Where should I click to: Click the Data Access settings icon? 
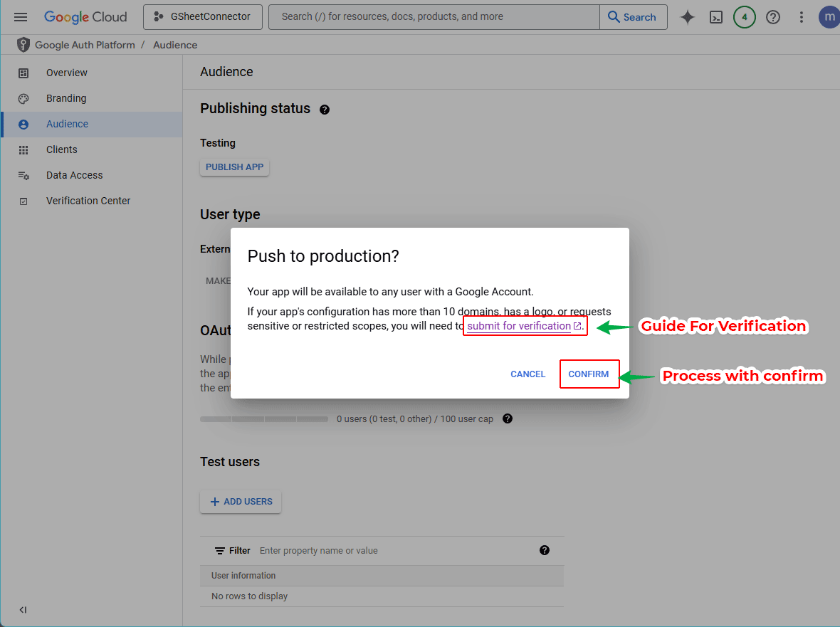23,176
